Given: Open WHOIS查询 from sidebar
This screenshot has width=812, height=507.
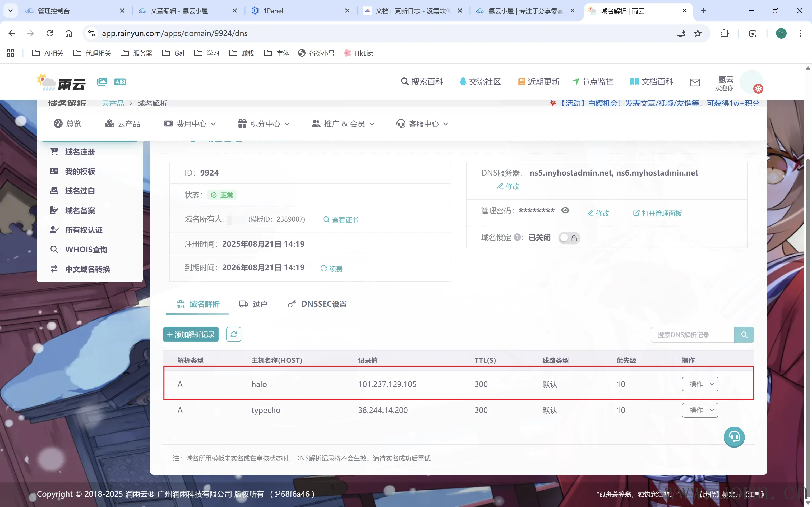Looking at the screenshot, I should [x=86, y=250].
